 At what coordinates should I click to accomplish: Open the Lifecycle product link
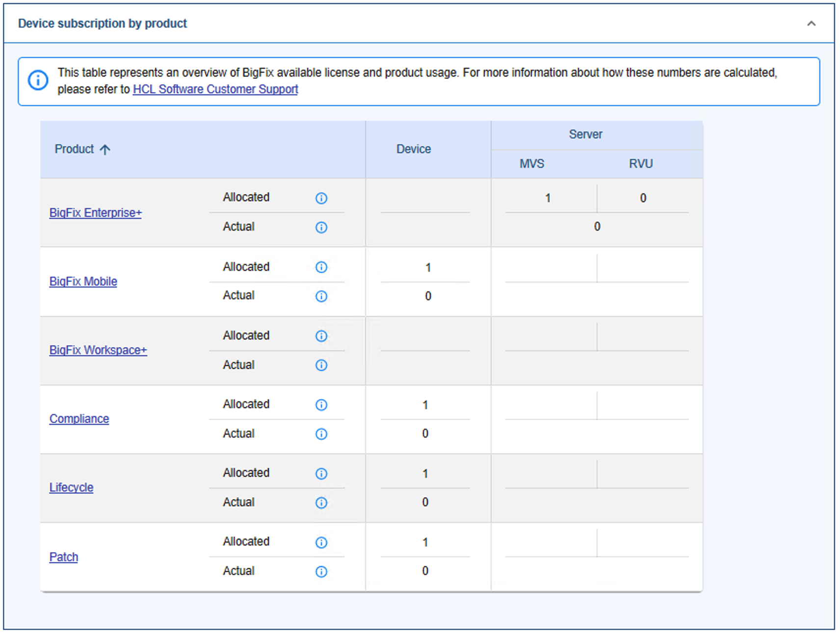[72, 488]
